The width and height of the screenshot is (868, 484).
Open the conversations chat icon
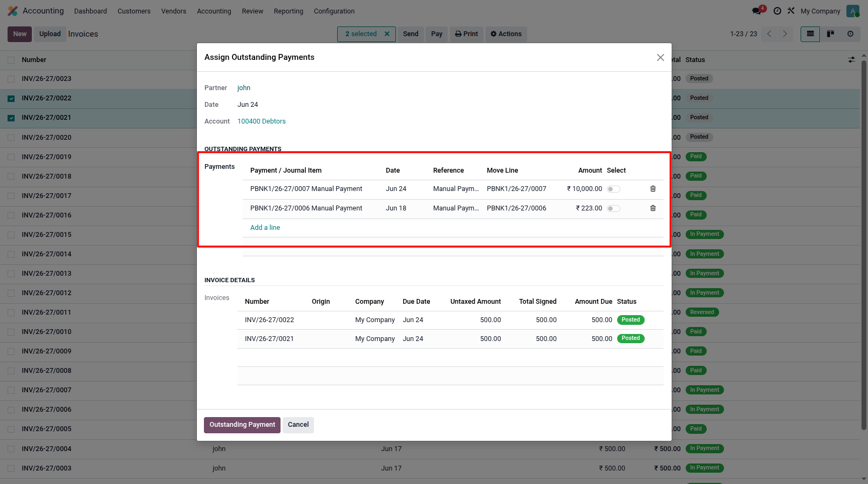coord(758,11)
